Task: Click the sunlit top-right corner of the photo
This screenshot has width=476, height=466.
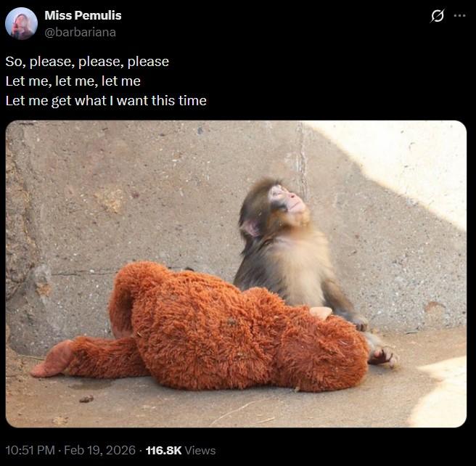Action: [428, 152]
